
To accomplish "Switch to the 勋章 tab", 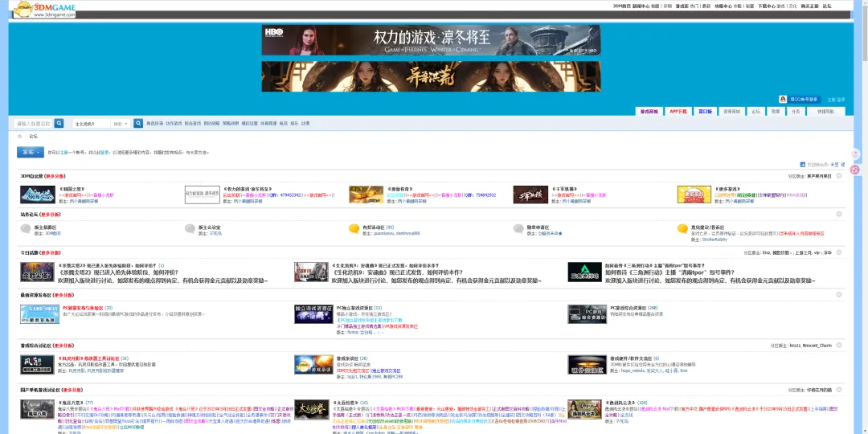I will tap(776, 111).
